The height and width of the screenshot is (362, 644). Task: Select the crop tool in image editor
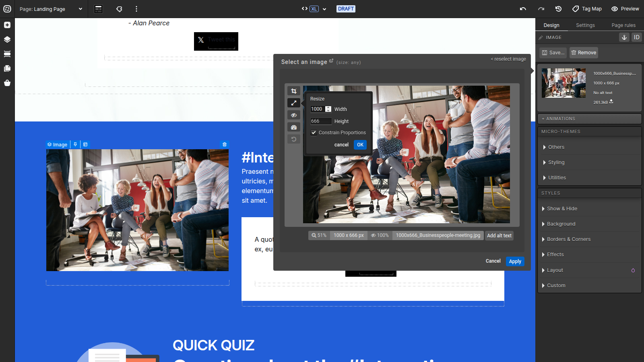pos(294,91)
